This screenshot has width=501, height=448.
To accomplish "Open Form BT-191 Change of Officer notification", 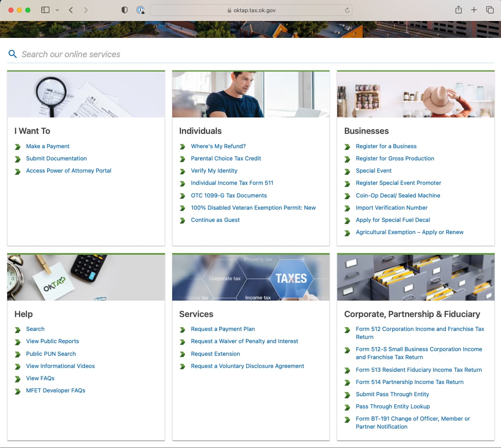I will (x=413, y=422).
